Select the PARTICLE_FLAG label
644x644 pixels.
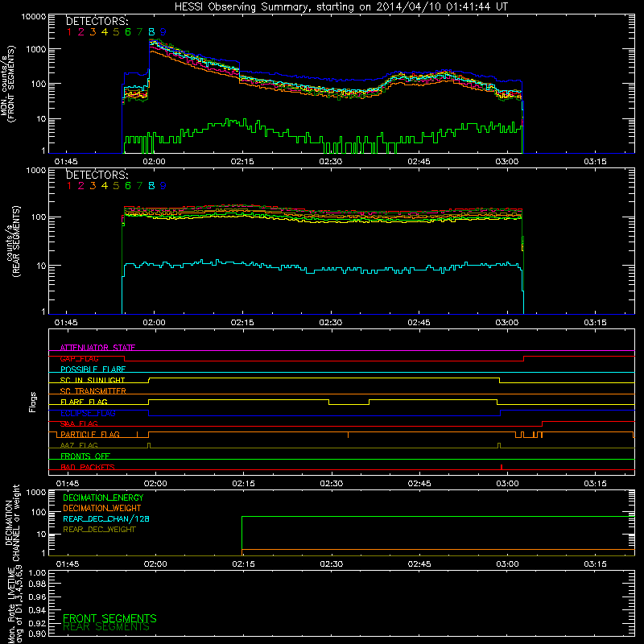coord(90,434)
